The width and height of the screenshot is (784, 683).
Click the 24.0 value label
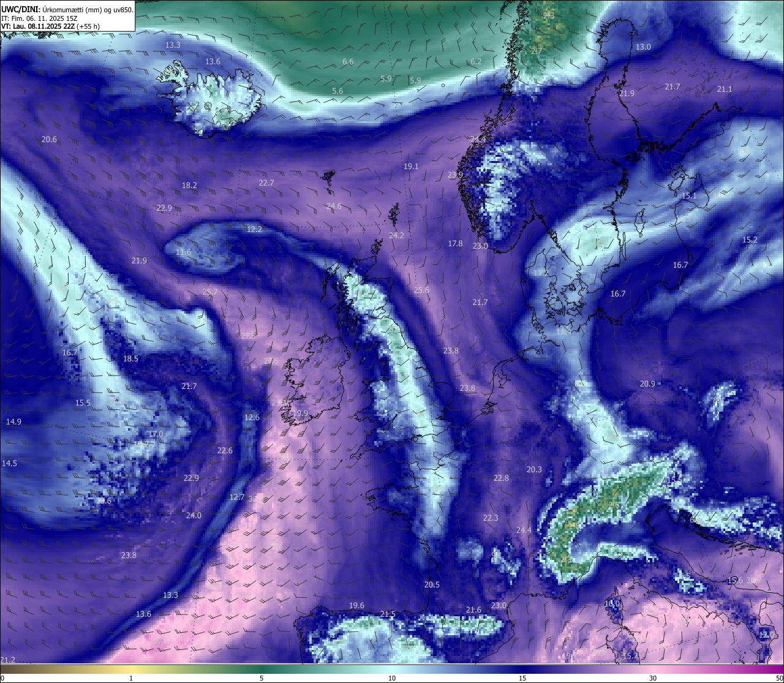pos(194,516)
